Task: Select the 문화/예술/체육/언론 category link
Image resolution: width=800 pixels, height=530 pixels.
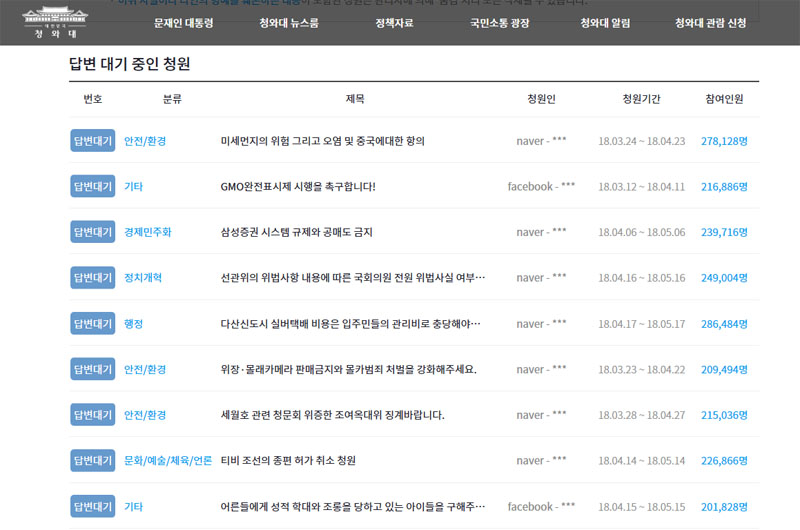Action: point(168,460)
